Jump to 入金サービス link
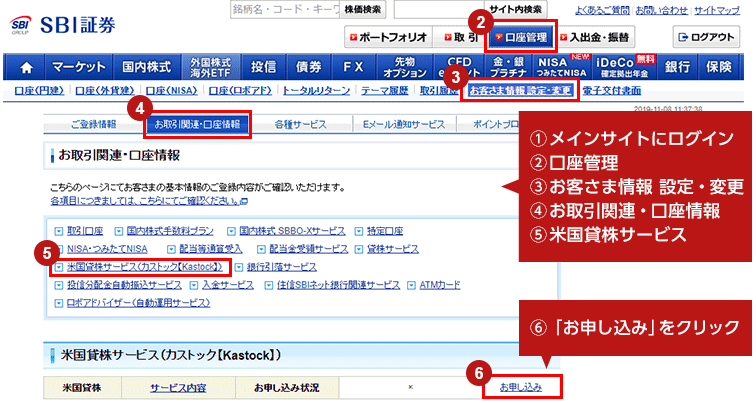 click(x=228, y=285)
